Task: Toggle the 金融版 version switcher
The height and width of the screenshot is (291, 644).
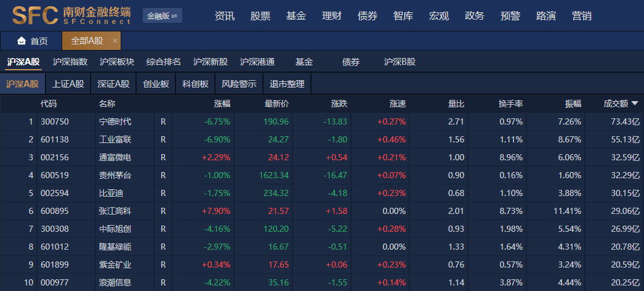Action: tap(162, 16)
